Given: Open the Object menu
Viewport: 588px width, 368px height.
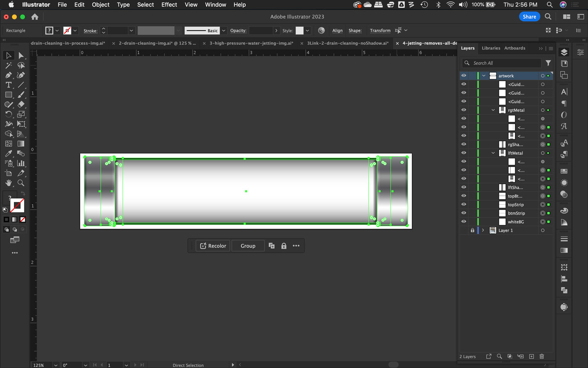Looking at the screenshot, I should (x=100, y=5).
